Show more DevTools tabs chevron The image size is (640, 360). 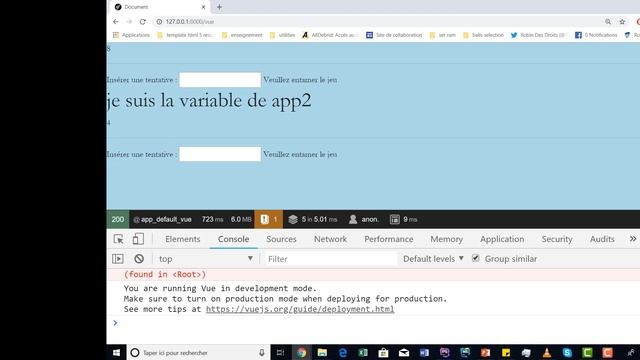point(633,239)
